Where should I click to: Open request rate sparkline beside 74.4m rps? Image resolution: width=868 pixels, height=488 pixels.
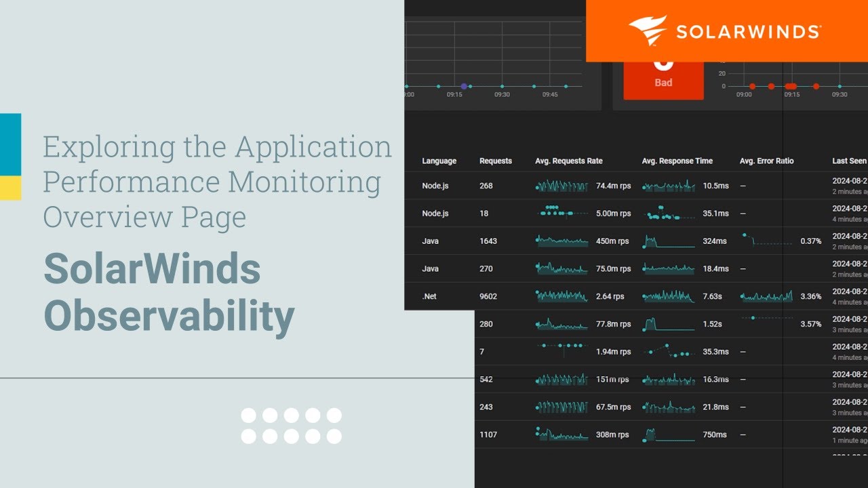[x=562, y=186]
